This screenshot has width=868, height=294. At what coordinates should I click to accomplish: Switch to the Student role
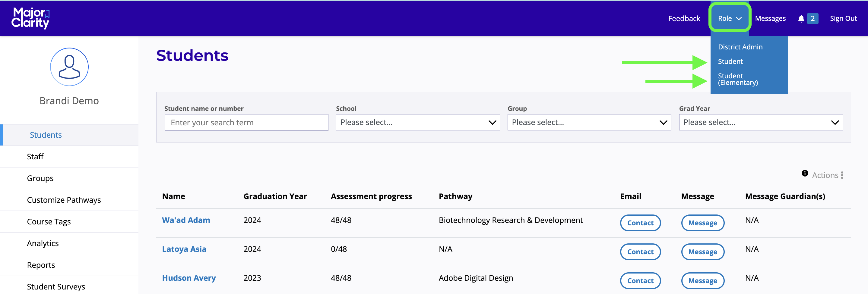click(x=730, y=61)
